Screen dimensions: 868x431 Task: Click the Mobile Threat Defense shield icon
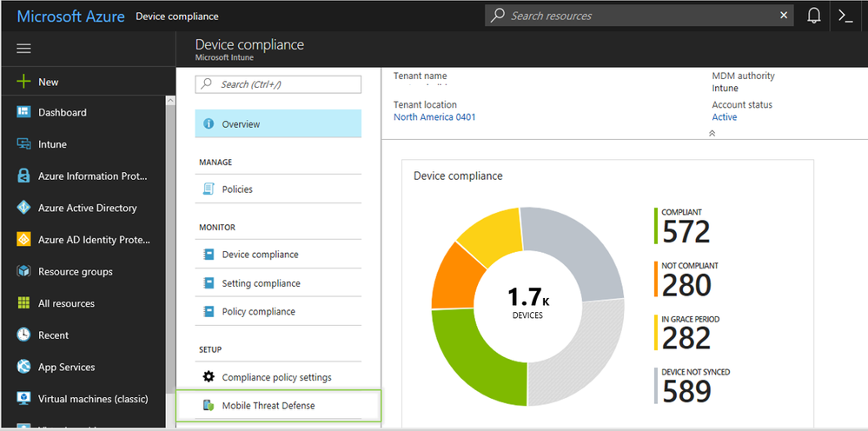point(209,406)
